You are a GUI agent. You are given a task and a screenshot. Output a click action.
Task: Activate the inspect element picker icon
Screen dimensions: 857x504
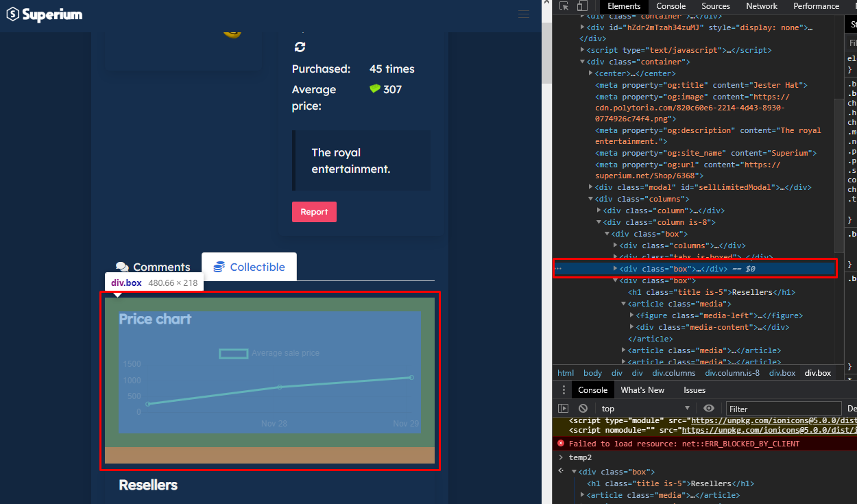tap(564, 6)
